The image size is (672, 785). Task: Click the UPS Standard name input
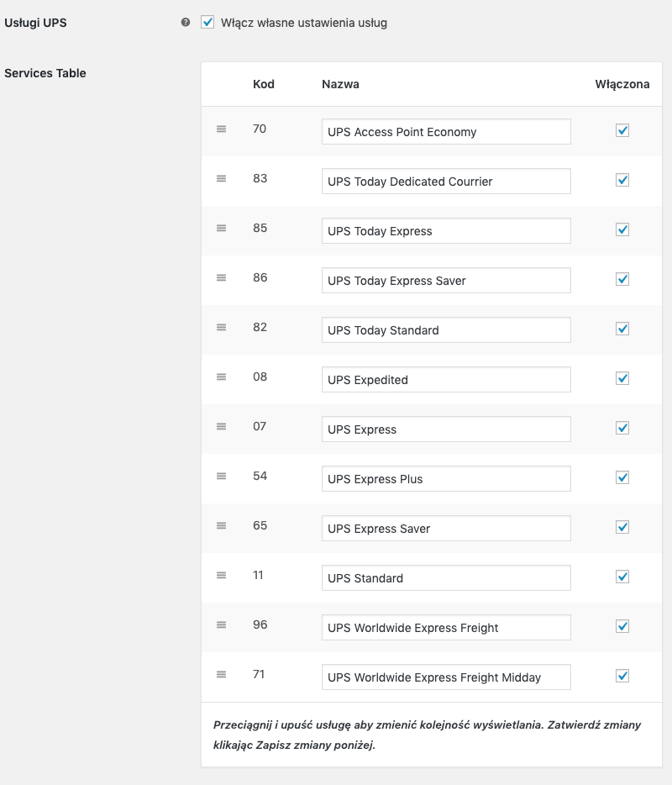tap(446, 577)
